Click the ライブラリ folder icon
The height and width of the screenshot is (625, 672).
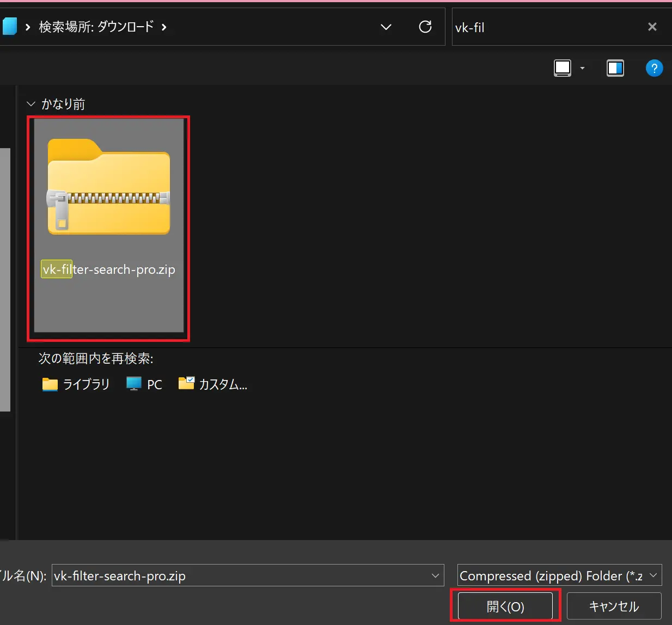click(x=50, y=384)
